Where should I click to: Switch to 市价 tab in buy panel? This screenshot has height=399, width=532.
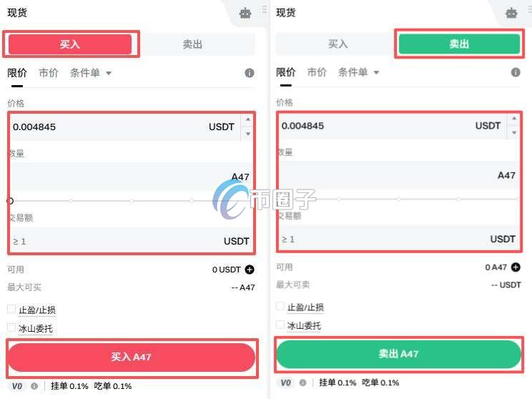(48, 73)
